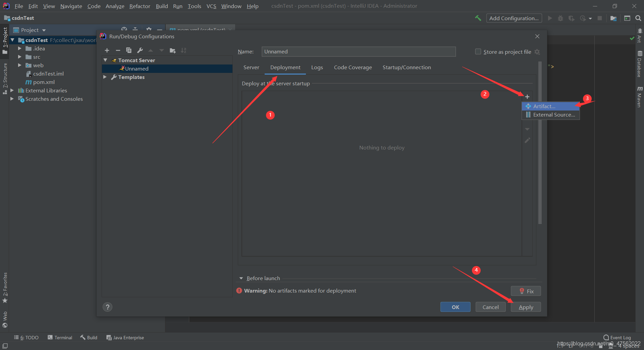644x350 pixels.
Task: Open edit templates wrench icon
Action: coord(140,50)
